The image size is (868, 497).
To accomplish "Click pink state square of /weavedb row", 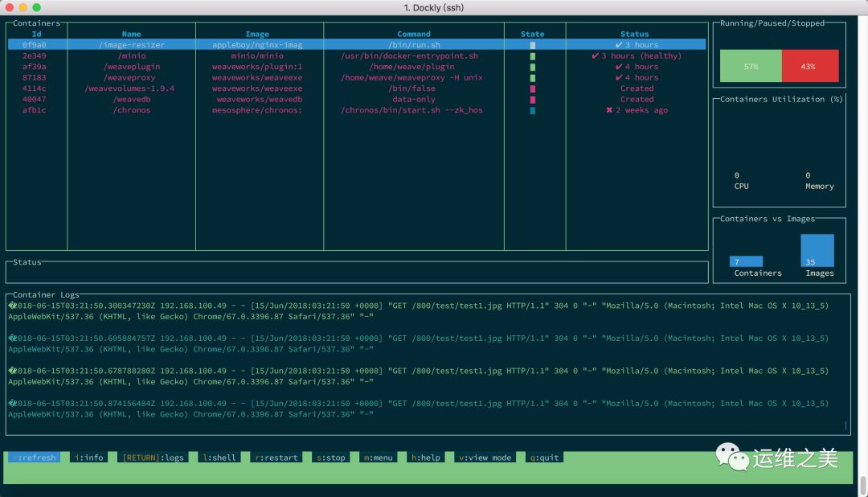I will pyautogui.click(x=533, y=100).
